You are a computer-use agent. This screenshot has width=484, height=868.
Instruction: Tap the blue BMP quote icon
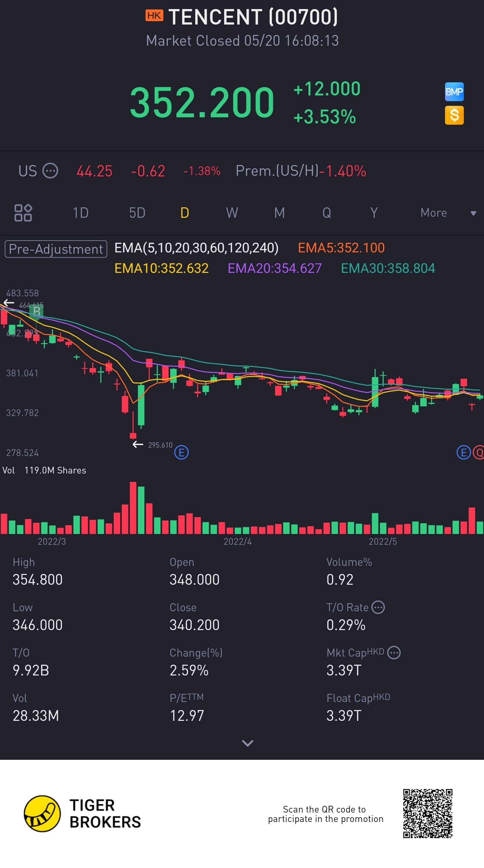pos(454,92)
